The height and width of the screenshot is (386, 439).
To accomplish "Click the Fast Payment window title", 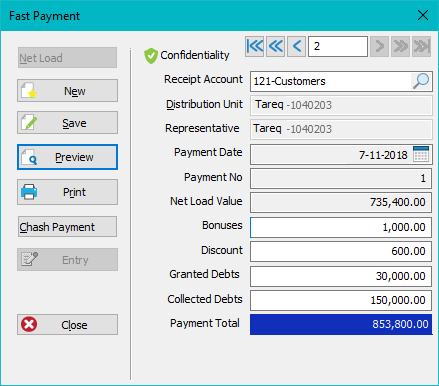I will (44, 16).
